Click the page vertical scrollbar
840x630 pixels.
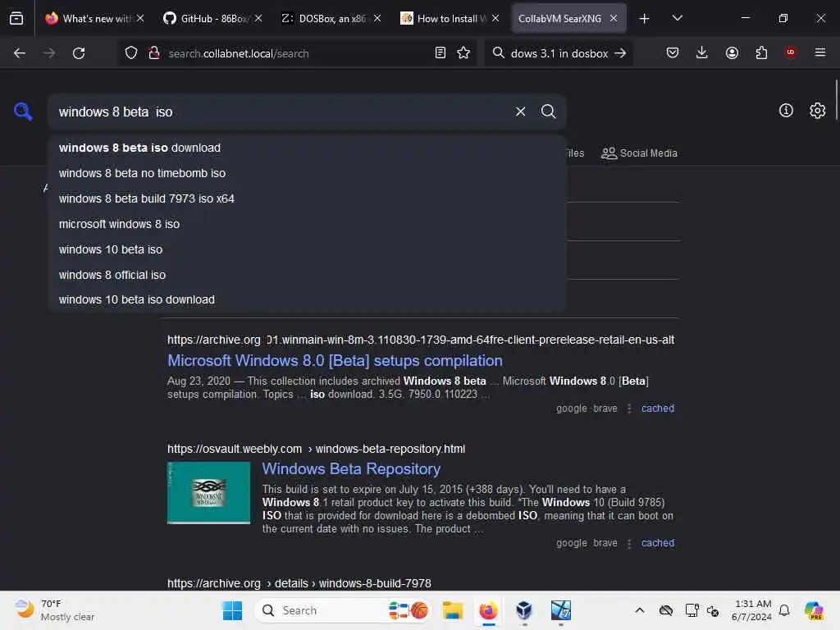coord(836,99)
